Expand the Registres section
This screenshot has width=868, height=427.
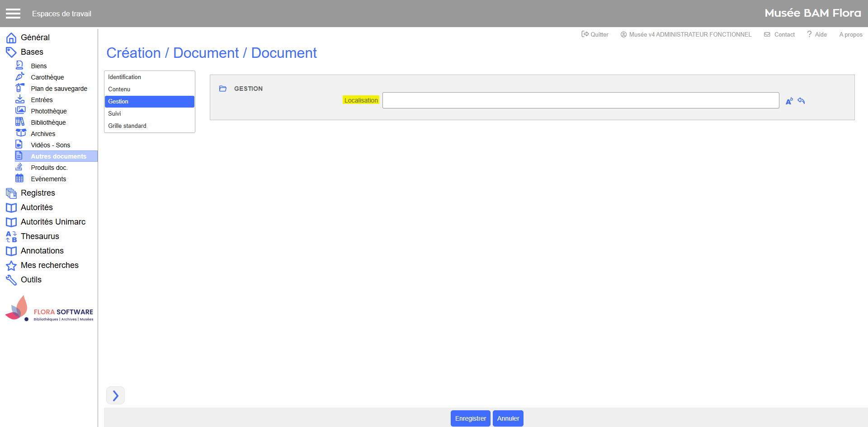[38, 193]
